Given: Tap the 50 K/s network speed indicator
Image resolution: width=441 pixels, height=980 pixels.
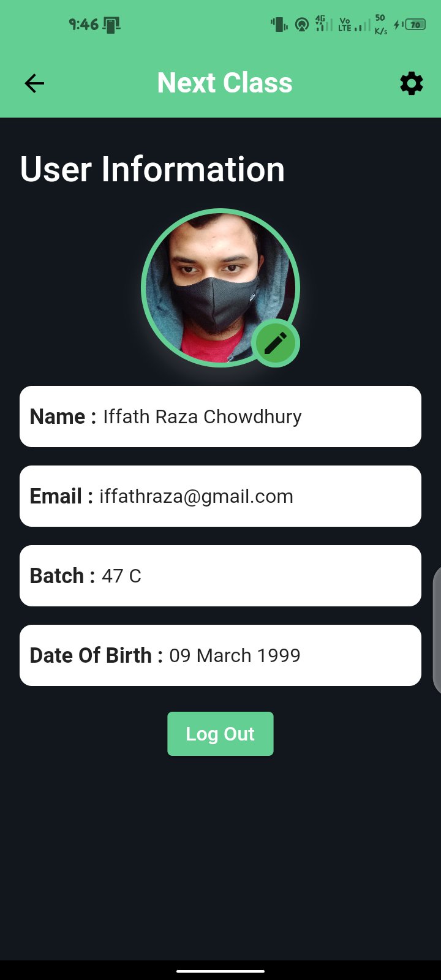Looking at the screenshot, I should pyautogui.click(x=380, y=24).
